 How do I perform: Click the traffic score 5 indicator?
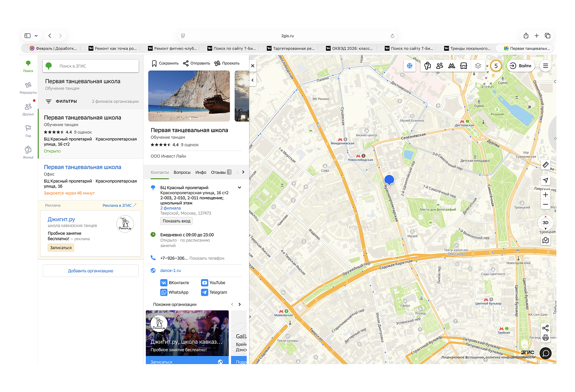point(496,66)
